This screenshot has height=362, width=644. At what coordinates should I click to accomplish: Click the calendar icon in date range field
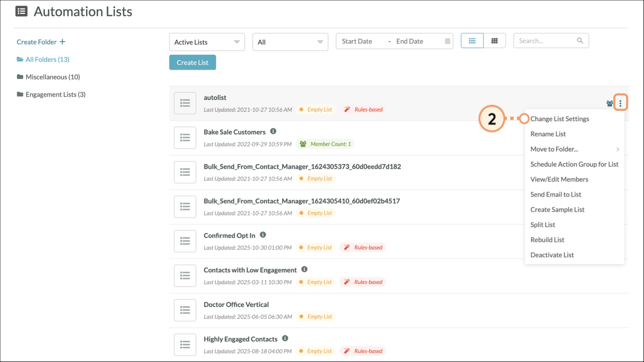pos(447,41)
